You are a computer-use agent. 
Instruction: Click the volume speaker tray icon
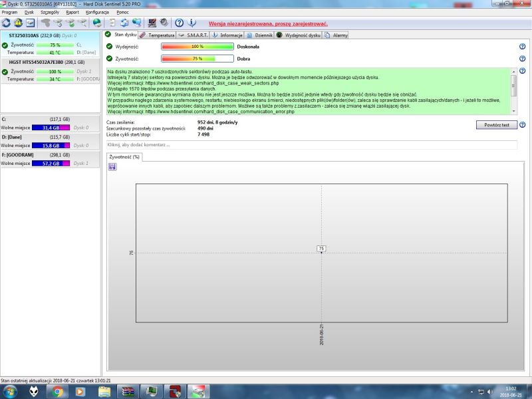pyautogui.click(x=490, y=392)
